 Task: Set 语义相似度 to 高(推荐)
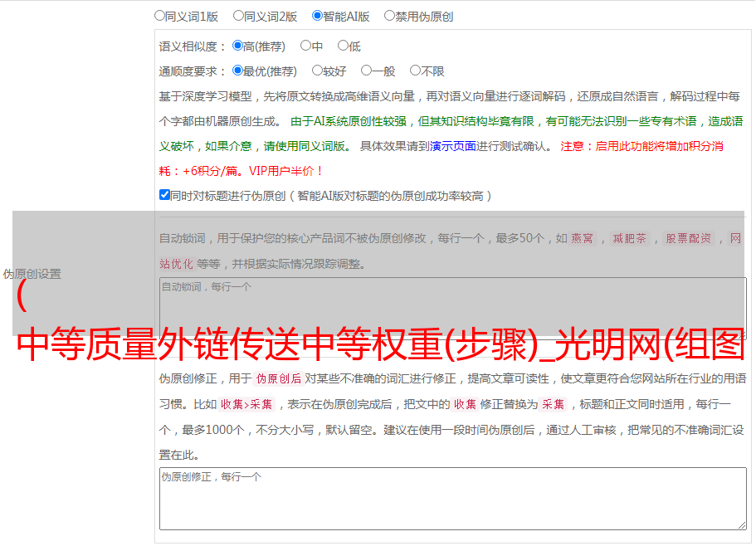(x=237, y=46)
